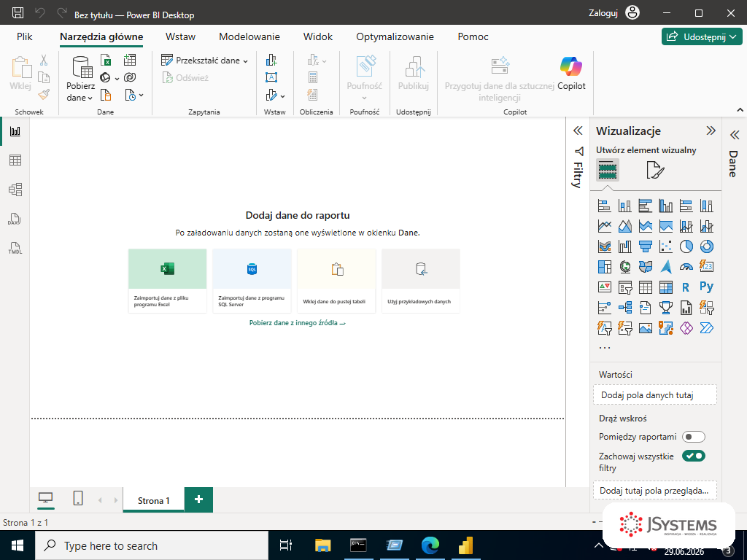Open the Plik menu
The height and width of the screenshot is (560, 747).
(x=24, y=36)
